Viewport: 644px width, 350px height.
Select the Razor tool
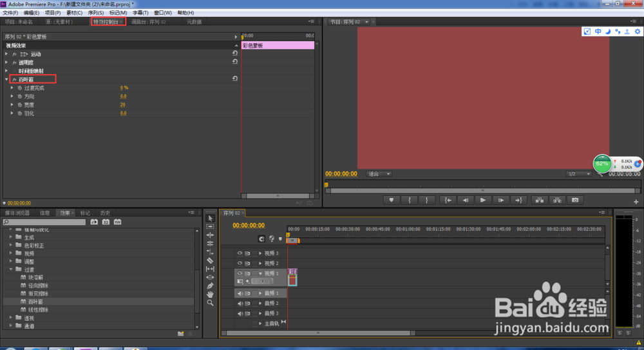coord(211,260)
